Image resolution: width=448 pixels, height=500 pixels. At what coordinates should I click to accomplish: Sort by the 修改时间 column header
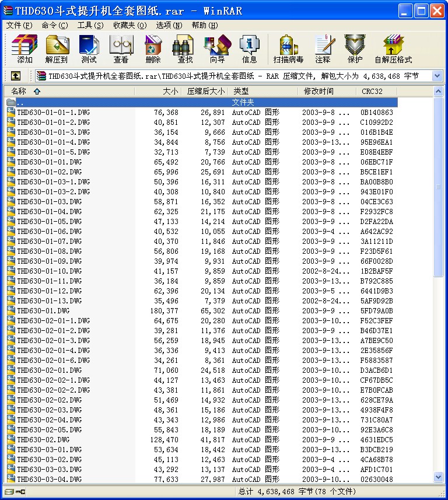click(x=327, y=92)
